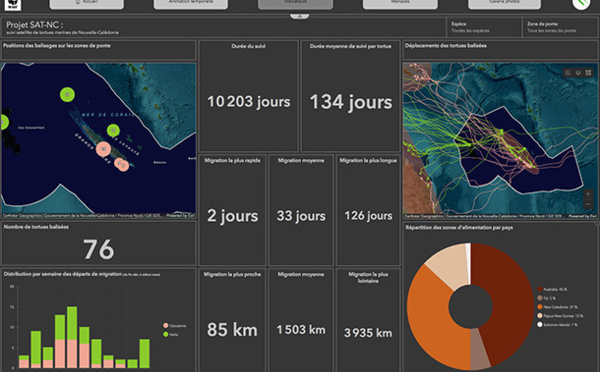Click the green round logo at top right
This screenshot has width=600, height=372.
coord(581,3)
